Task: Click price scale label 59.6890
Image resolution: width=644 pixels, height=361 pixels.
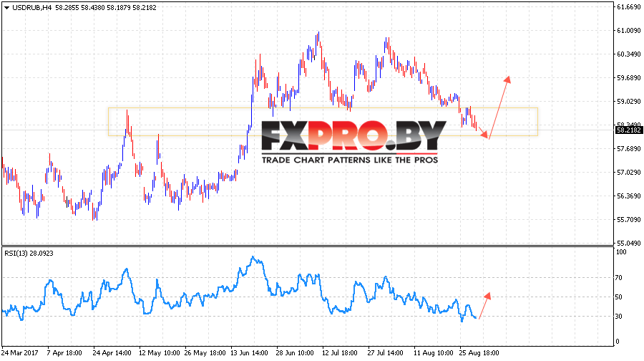Action: coord(629,77)
